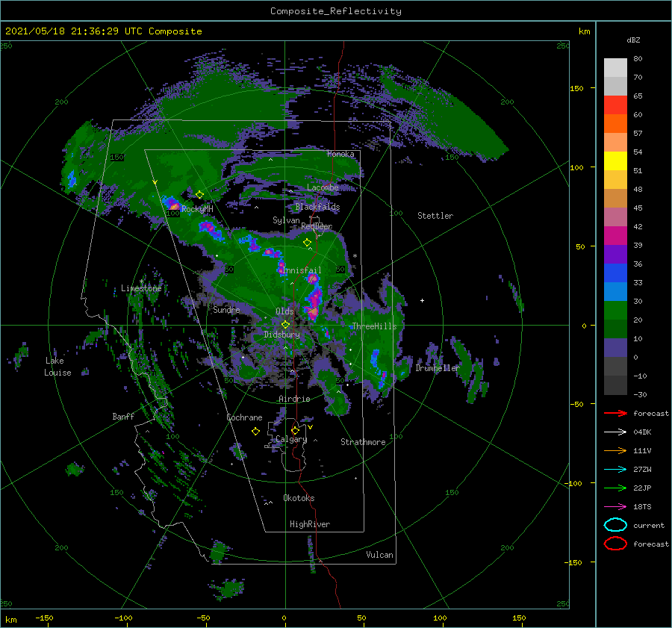Select the Limestone label
Screen dimensions: 672x628
tap(141, 288)
